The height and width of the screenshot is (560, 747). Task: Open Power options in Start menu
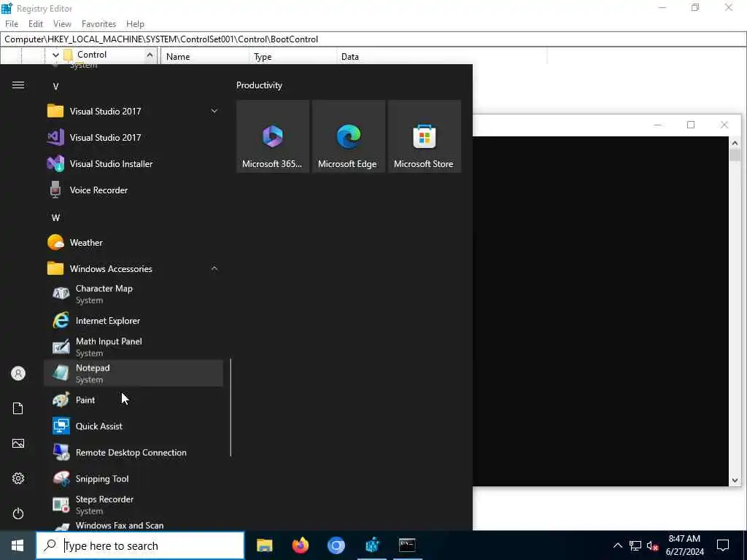click(18, 513)
